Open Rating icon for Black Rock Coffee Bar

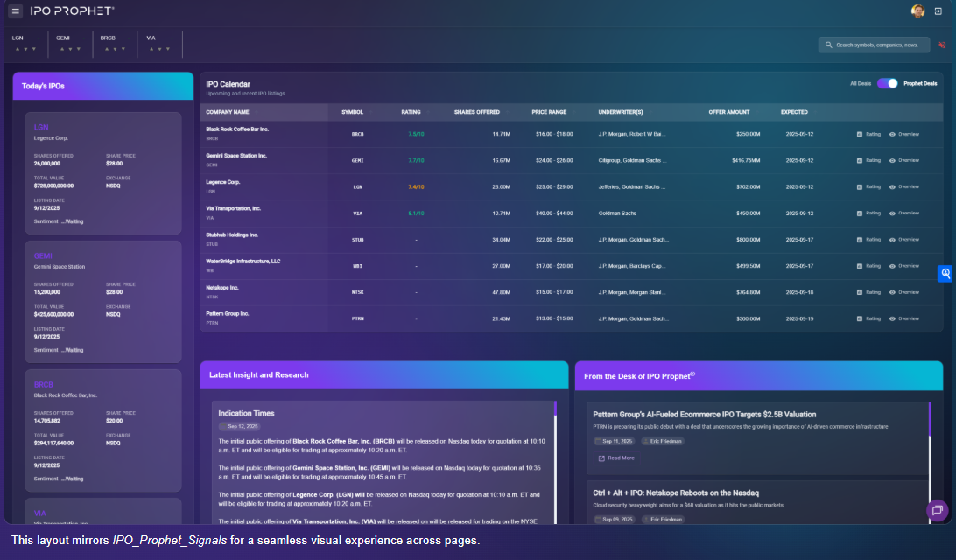click(860, 134)
